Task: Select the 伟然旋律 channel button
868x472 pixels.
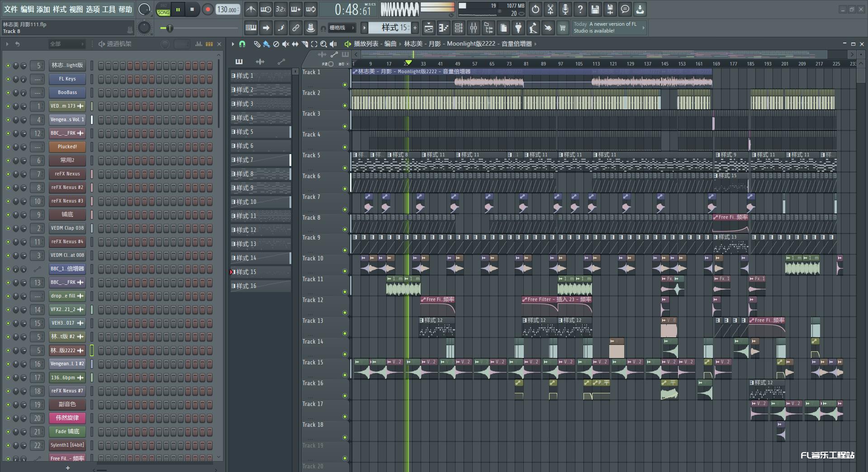Action: click(67, 418)
